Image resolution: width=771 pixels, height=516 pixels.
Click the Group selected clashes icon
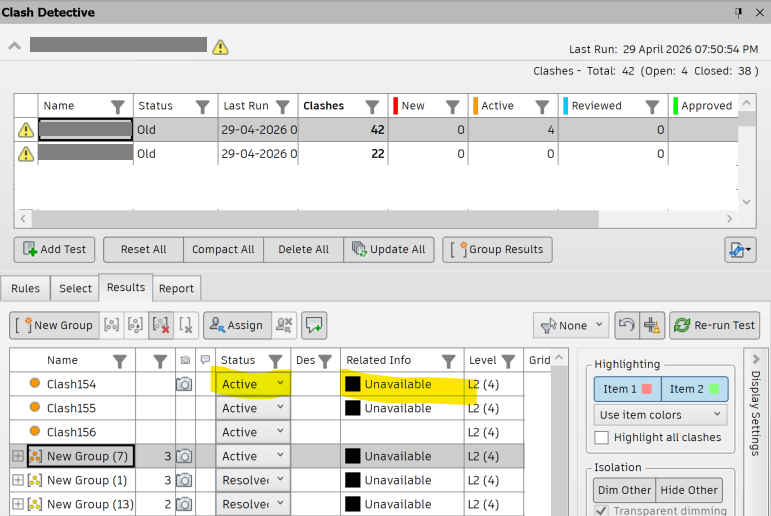[112, 325]
